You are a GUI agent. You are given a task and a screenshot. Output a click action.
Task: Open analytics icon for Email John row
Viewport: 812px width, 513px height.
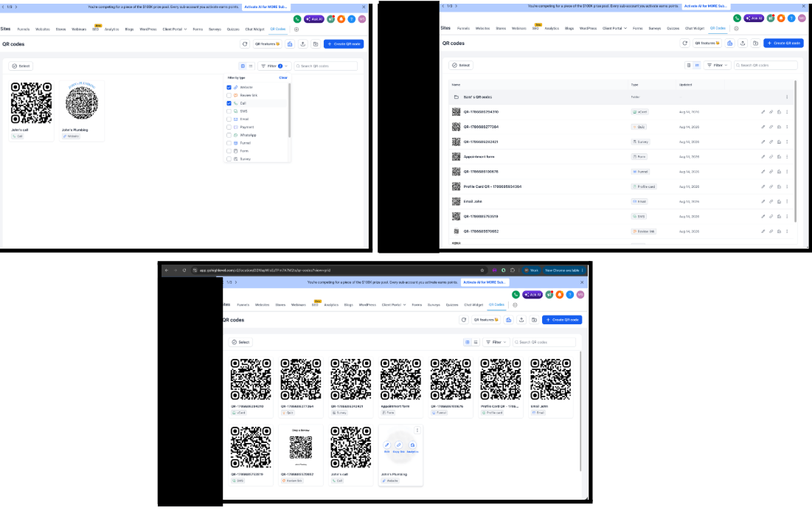pos(779,201)
